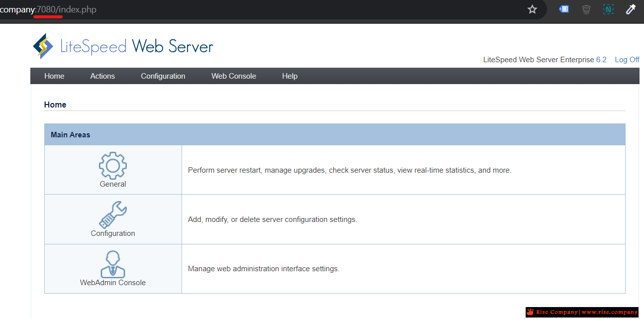Viewport: 644px width, 319px height.
Task: Click the blue tag extension icon
Action: [x=563, y=9]
